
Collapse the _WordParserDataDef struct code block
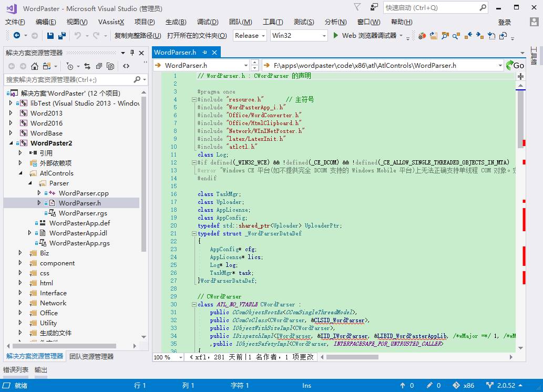(194, 233)
